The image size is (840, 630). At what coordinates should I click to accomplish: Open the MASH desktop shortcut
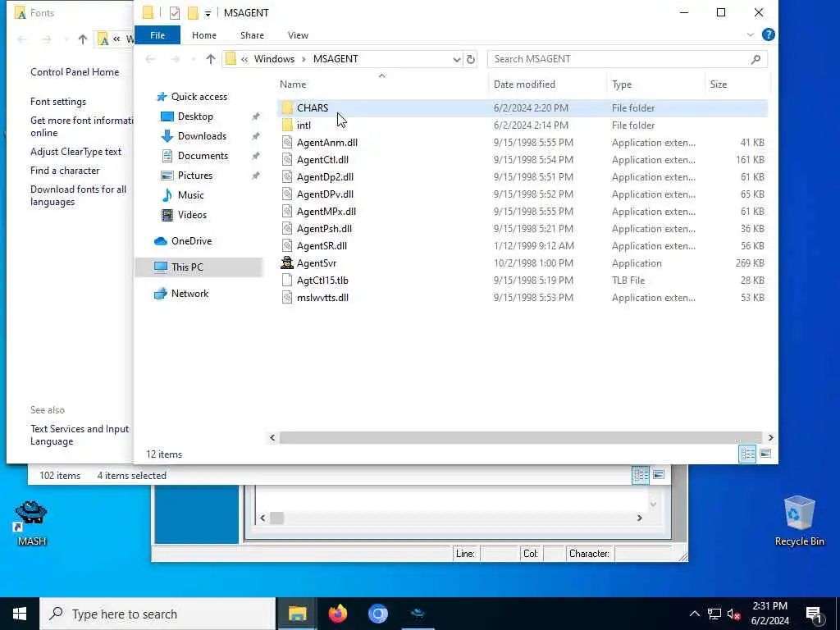tap(32, 523)
